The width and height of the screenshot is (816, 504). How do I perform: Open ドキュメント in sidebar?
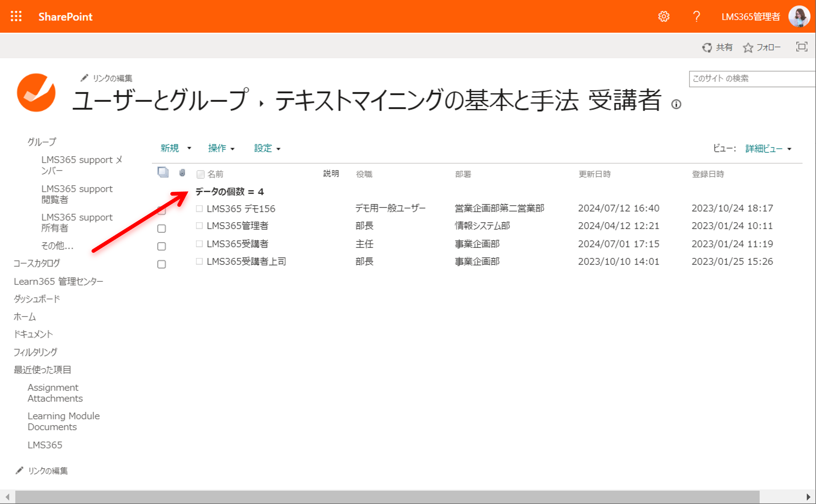[33, 334]
